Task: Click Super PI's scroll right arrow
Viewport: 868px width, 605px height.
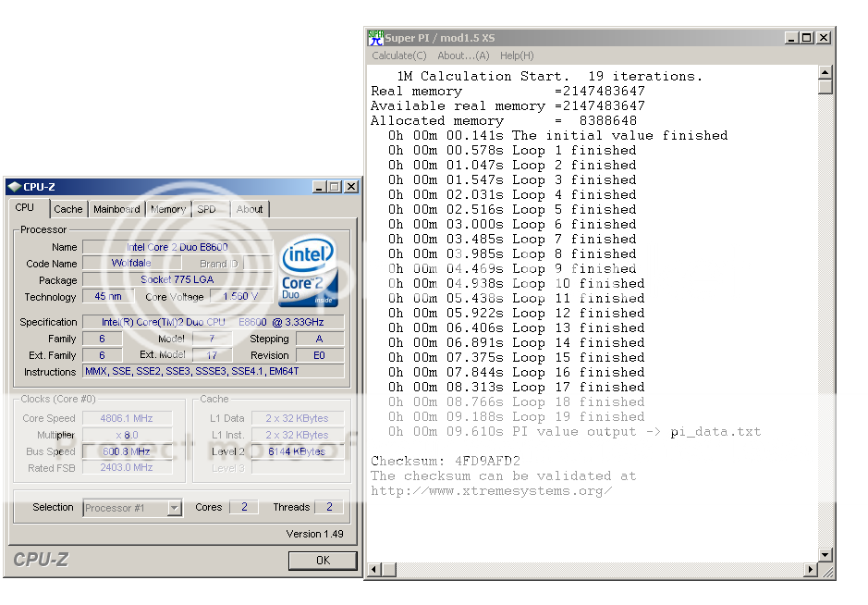Action: coord(811,571)
